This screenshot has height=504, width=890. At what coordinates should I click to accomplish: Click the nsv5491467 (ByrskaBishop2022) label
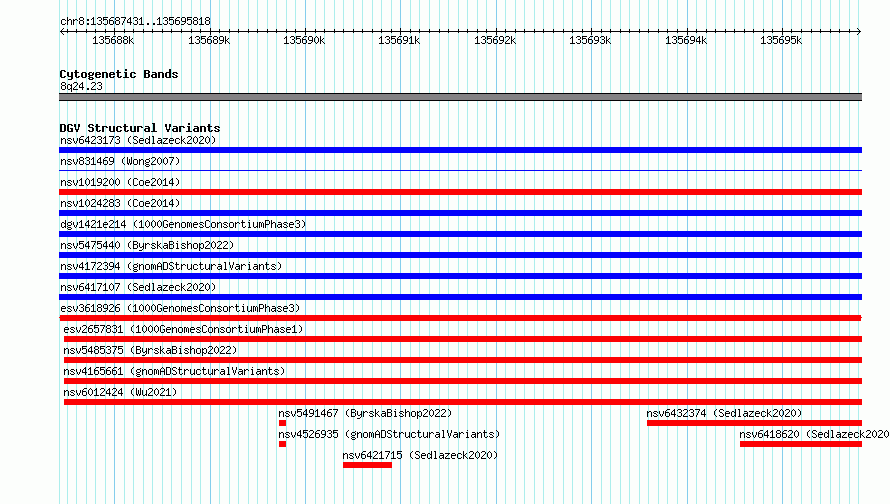365,413
